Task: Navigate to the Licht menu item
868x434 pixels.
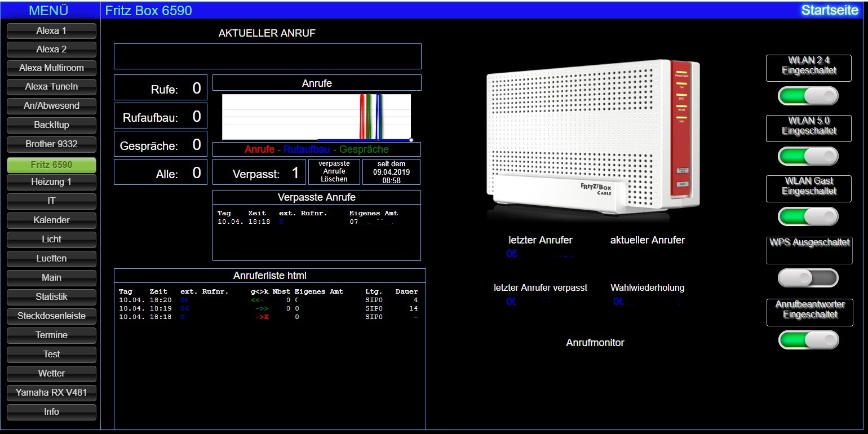Action: [x=51, y=239]
